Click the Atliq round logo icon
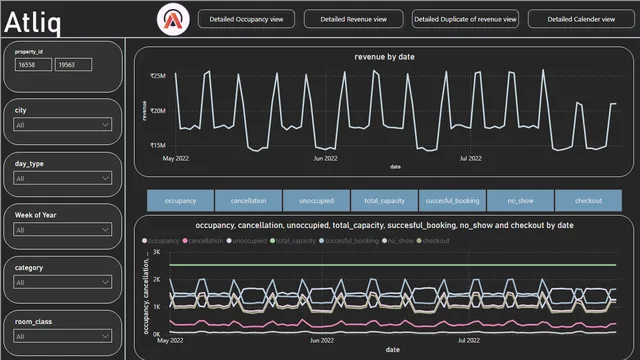This screenshot has width=640, height=360. 173,19
